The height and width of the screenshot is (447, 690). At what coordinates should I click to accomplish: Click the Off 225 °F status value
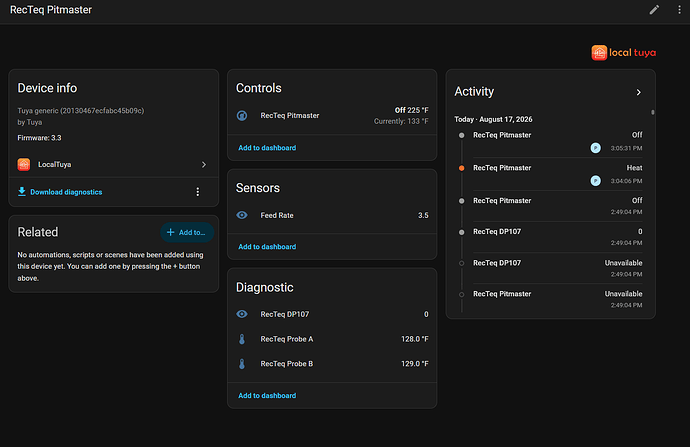click(x=411, y=110)
